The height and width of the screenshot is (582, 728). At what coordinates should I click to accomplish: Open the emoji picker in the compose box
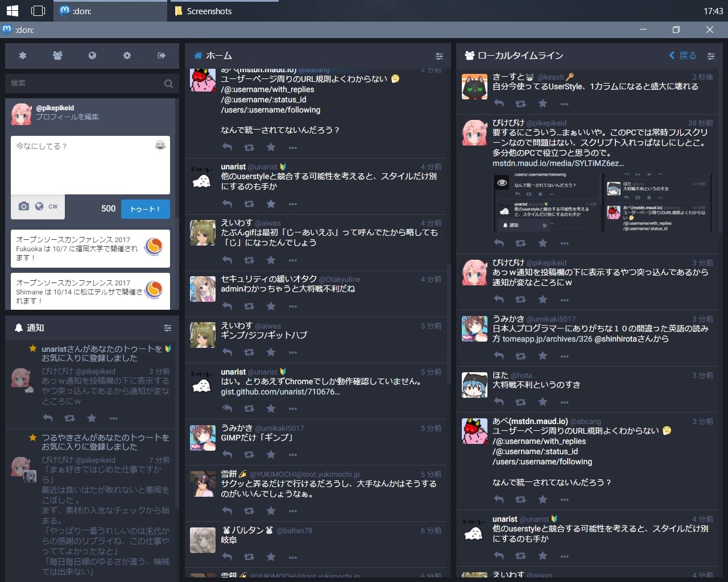[160, 145]
